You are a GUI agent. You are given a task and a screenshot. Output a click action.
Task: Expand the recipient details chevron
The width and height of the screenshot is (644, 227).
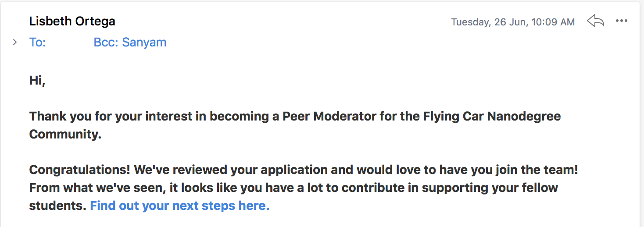[x=15, y=43]
